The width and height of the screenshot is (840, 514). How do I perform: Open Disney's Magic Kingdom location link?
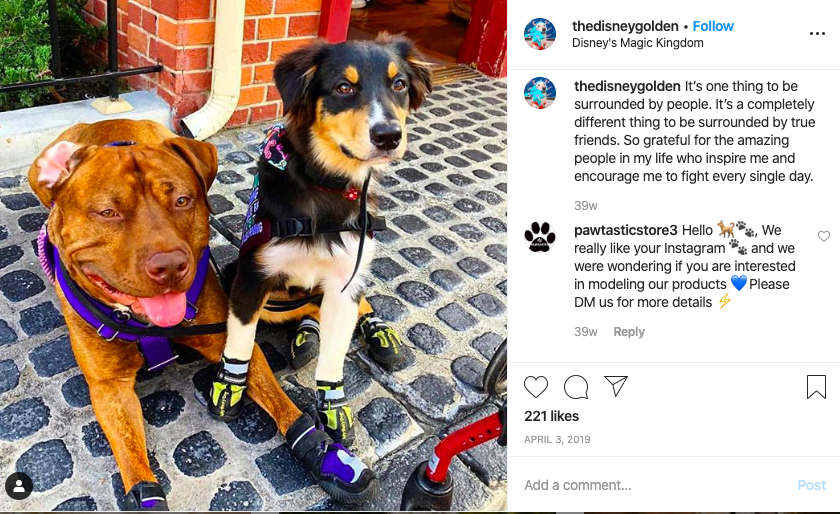tap(638, 43)
